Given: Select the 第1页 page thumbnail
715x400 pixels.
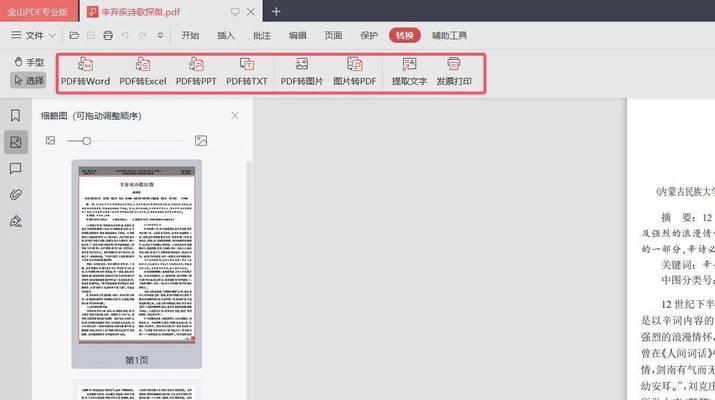Looking at the screenshot, I should 136,264.
